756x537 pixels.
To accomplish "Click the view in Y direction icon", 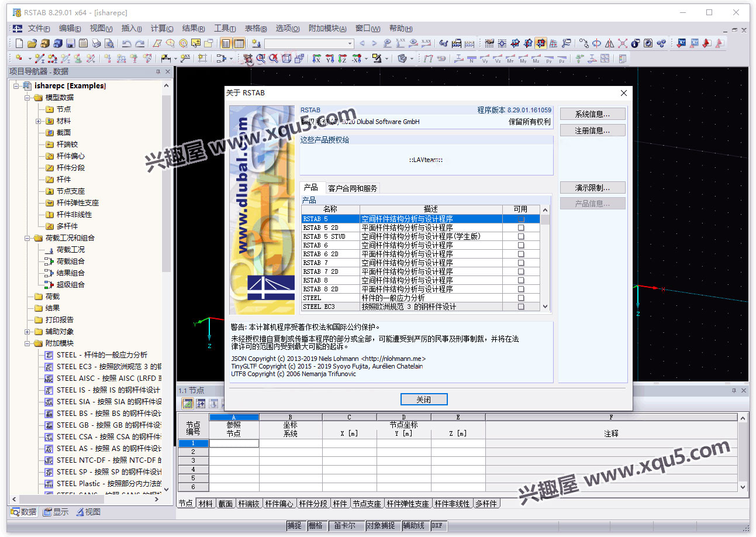I will coord(329,58).
